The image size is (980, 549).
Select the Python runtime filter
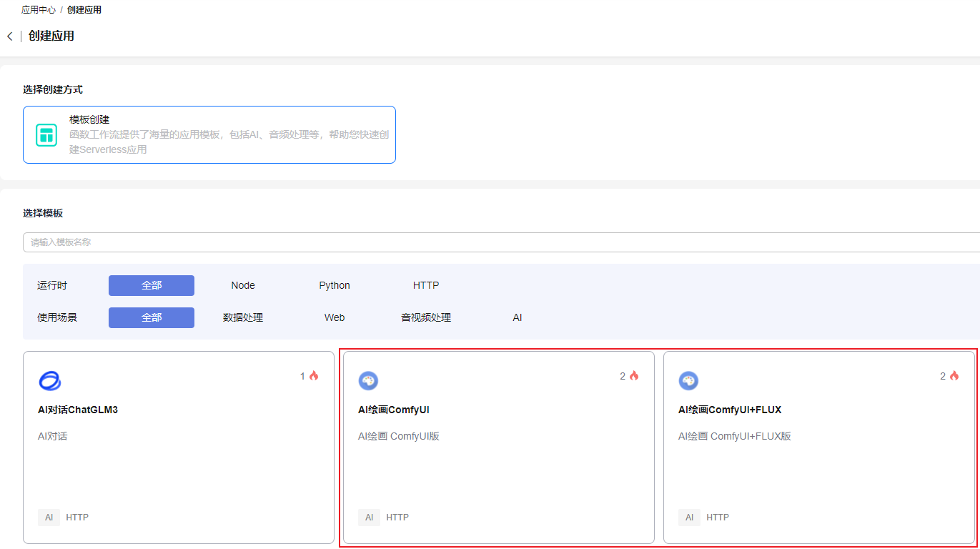click(x=335, y=285)
